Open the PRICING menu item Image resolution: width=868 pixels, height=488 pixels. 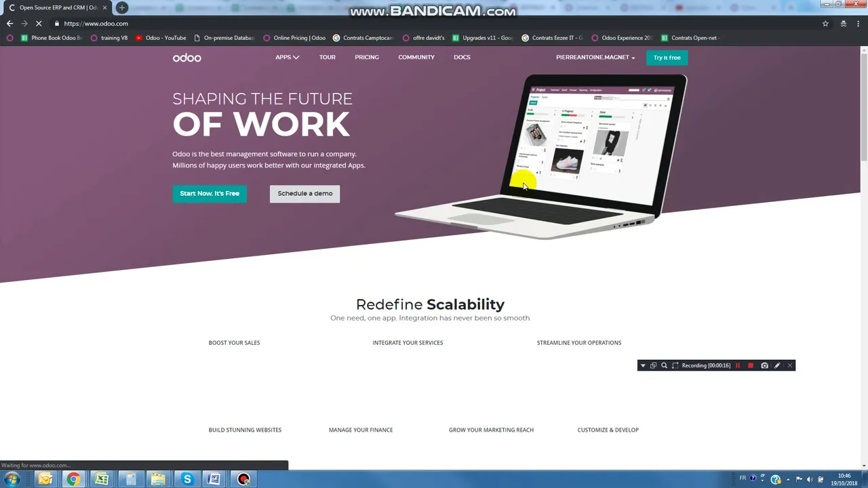(367, 57)
